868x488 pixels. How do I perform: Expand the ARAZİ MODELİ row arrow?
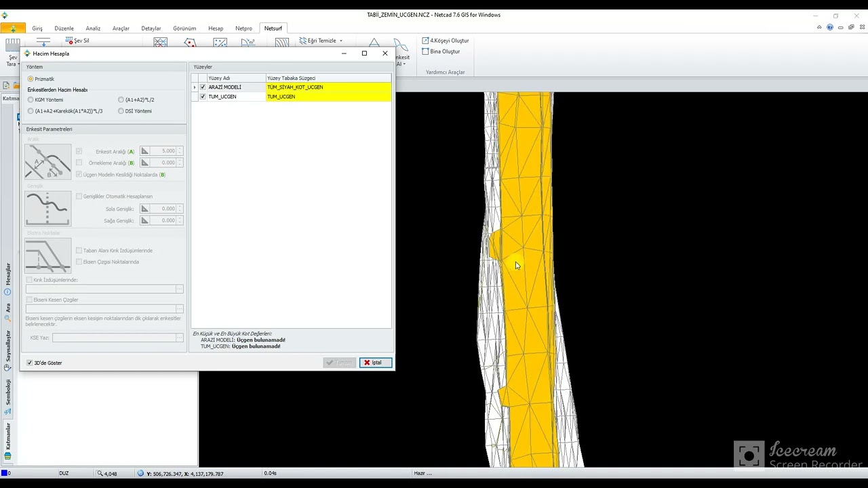click(x=195, y=87)
